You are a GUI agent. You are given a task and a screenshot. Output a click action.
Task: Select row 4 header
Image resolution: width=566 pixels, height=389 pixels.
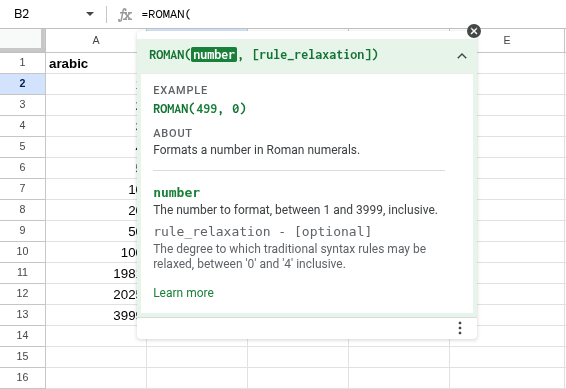(22, 126)
